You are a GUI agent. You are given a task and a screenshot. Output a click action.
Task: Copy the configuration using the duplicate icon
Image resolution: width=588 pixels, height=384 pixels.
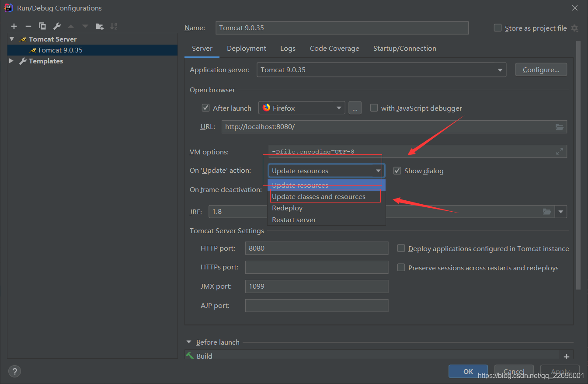(x=42, y=26)
